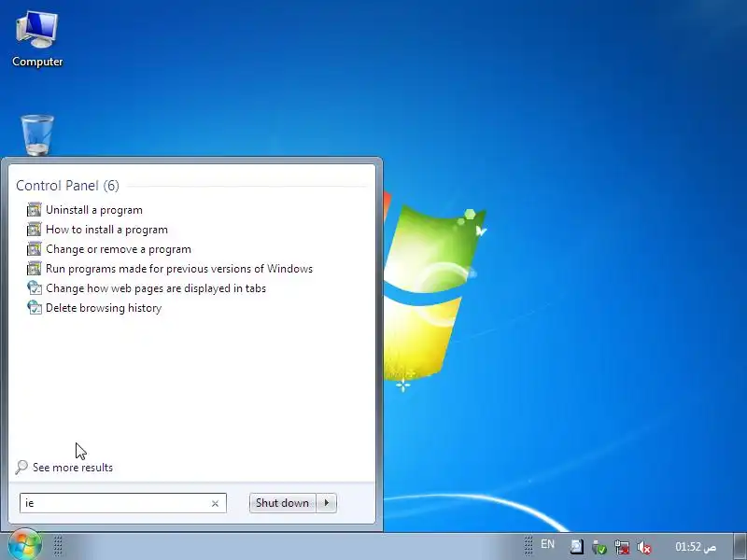Select the Recycle Bin desktop icon
The width and height of the screenshot is (747, 560).
pyautogui.click(x=37, y=135)
